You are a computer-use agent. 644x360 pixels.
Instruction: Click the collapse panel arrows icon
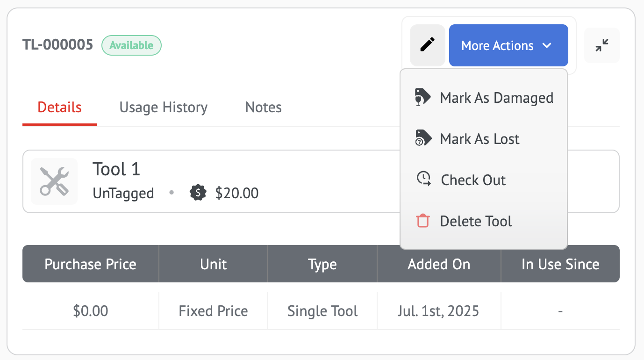click(x=602, y=45)
